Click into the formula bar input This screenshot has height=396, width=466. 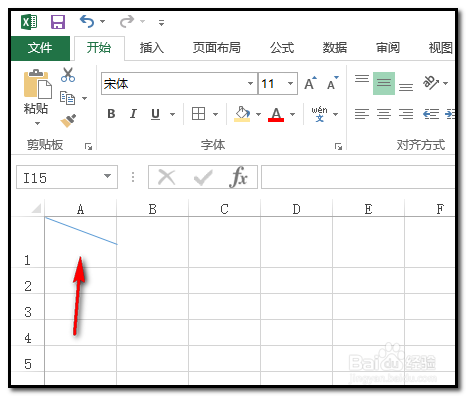tap(358, 177)
